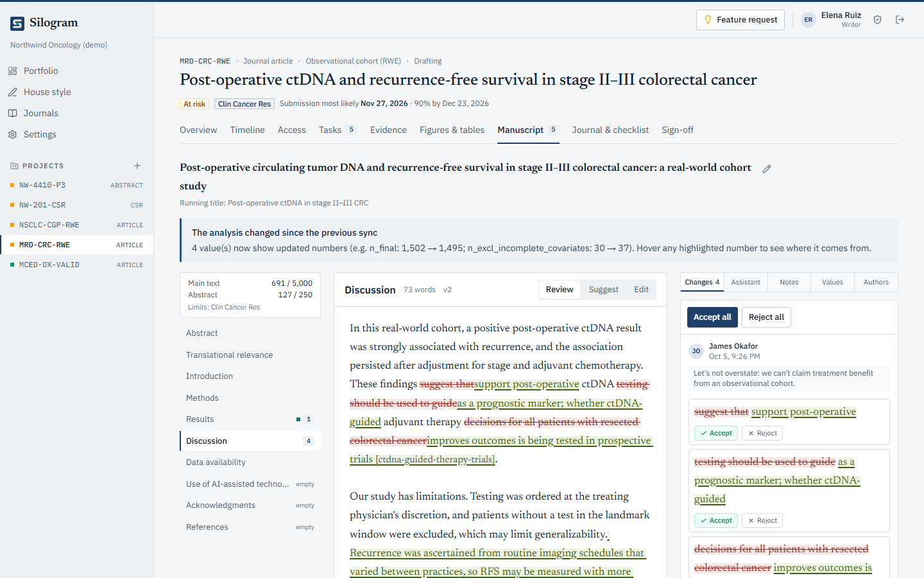The image size is (924, 578).
Task: Switch to Review mode
Action: (x=560, y=290)
